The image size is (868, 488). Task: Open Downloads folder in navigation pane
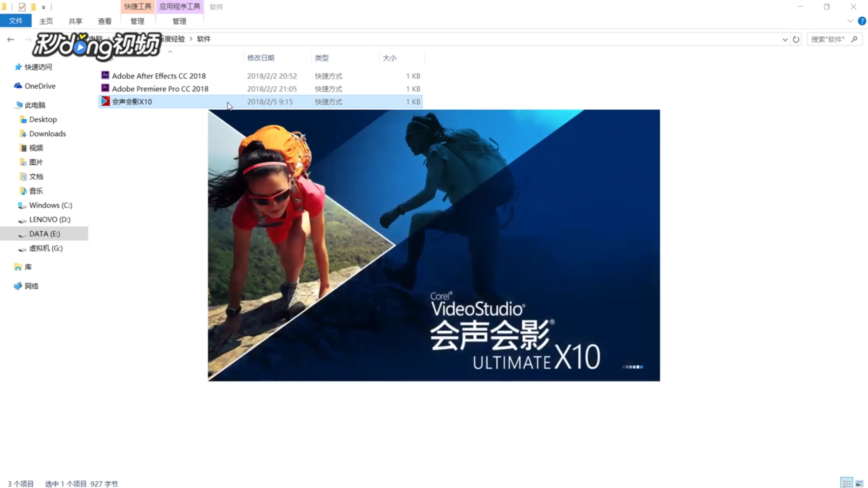(47, 134)
